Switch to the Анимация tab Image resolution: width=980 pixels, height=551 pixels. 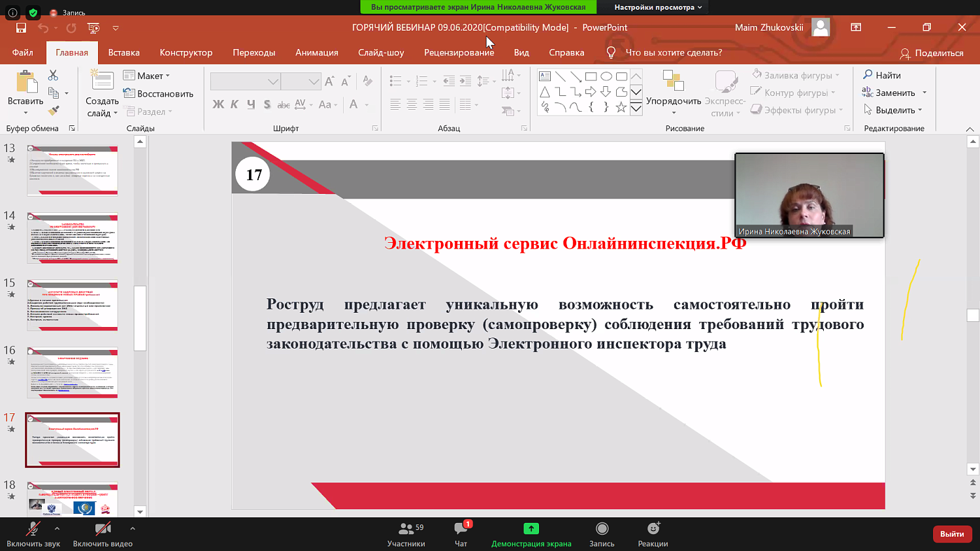pyautogui.click(x=317, y=52)
